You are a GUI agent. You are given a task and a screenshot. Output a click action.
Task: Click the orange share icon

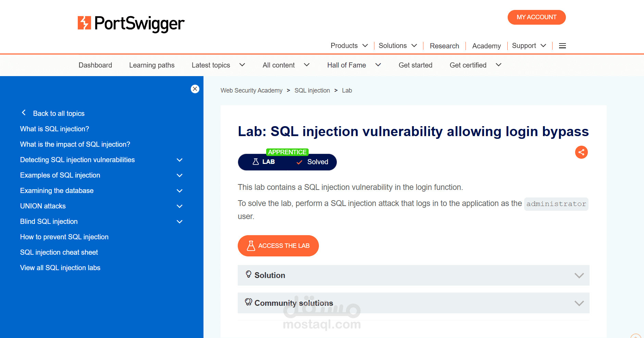(581, 152)
